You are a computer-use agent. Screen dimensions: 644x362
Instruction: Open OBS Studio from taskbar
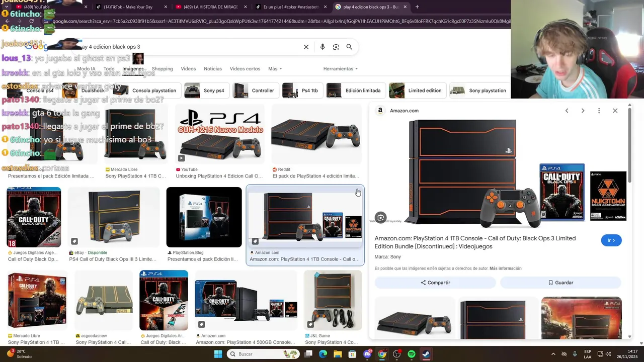pyautogui.click(x=396, y=354)
